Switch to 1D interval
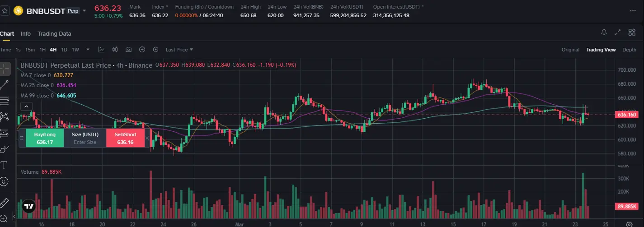Image resolution: width=644 pixels, height=227 pixels. click(x=64, y=50)
